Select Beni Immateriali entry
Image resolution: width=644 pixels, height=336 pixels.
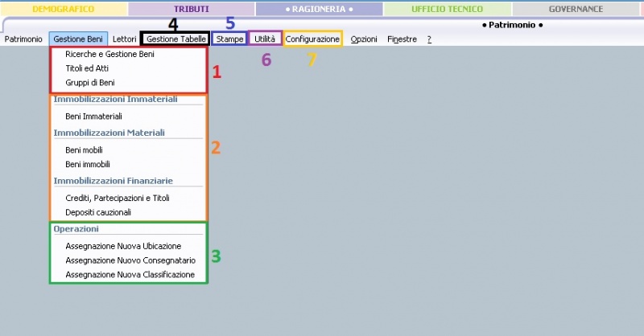(x=93, y=116)
